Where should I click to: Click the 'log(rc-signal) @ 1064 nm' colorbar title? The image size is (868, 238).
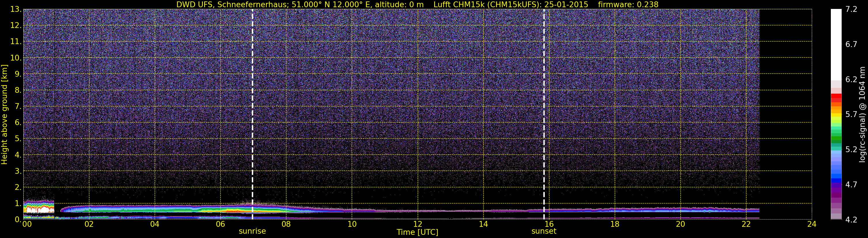pos(862,115)
